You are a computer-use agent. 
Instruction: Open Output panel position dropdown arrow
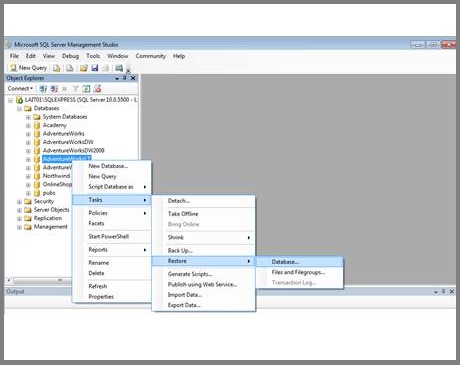pyautogui.click(x=436, y=292)
